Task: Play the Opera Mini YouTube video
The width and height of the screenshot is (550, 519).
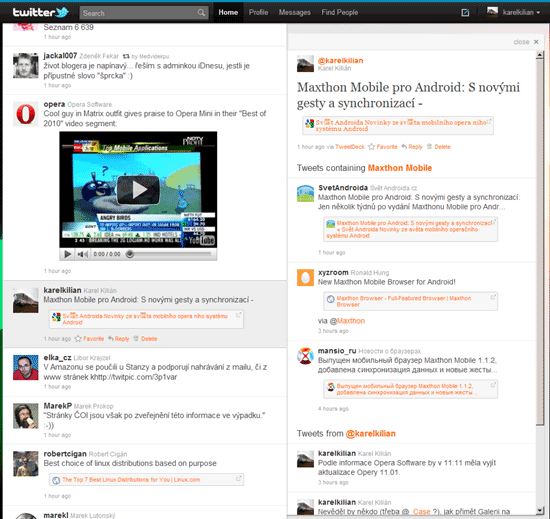Action: point(138,190)
